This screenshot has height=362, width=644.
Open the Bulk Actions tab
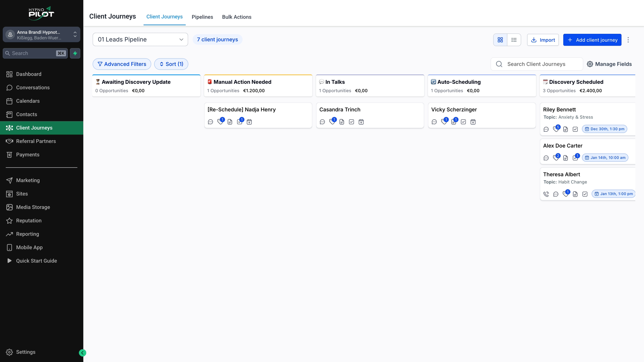coord(236,17)
